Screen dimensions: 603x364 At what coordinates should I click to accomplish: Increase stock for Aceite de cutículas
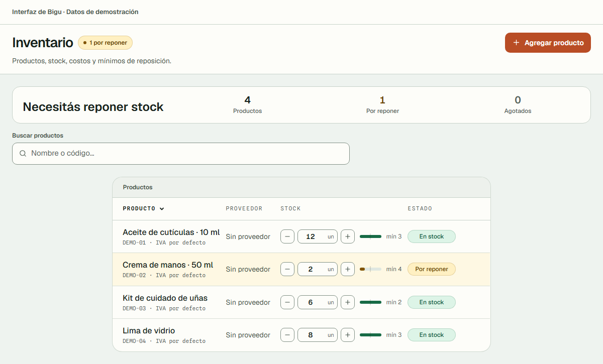pos(348,236)
